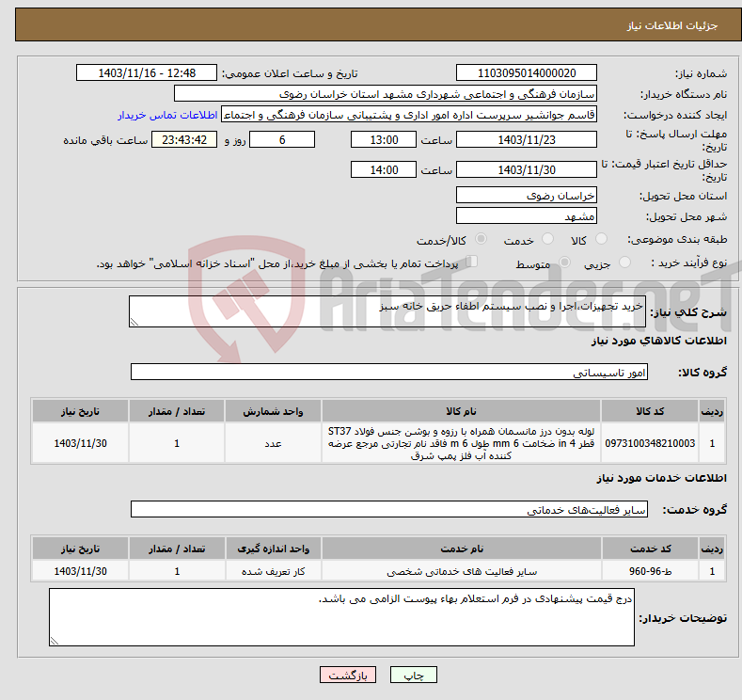Viewport: 742px width, 700px height.
Task: Click the شماره نیاز field 1103095014000020
Action: [527, 72]
